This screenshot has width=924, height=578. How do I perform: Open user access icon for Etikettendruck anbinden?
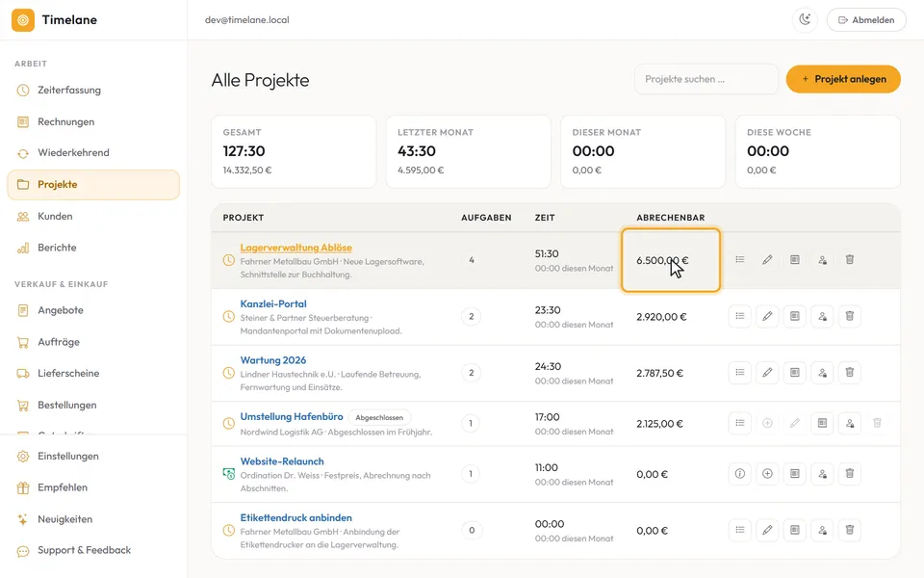coord(822,530)
